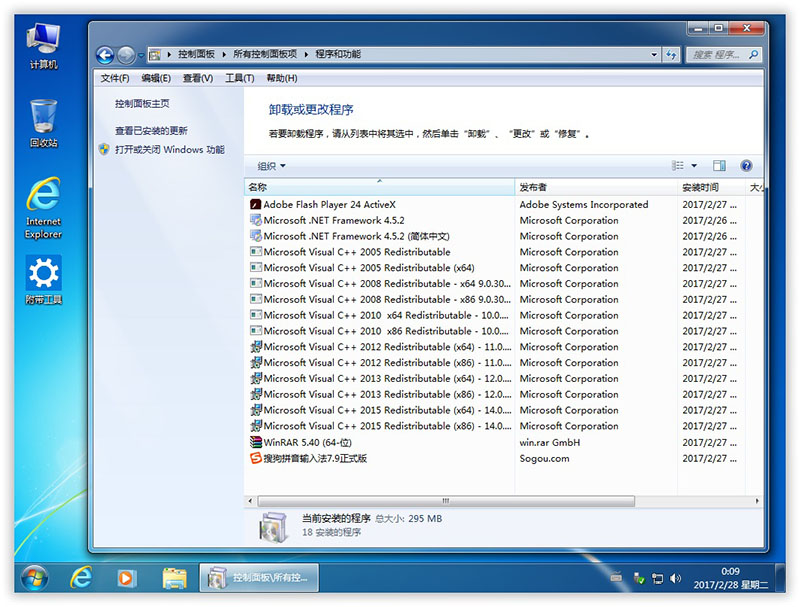Click the WinRAR 5.40 program icon
The width and height of the screenshot is (800, 607).
tap(256, 442)
